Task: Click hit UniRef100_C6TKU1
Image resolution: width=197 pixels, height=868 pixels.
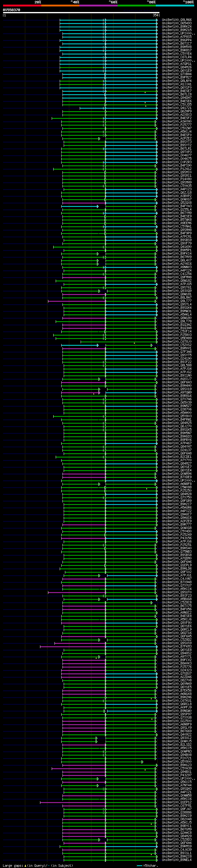Action: 177,701
